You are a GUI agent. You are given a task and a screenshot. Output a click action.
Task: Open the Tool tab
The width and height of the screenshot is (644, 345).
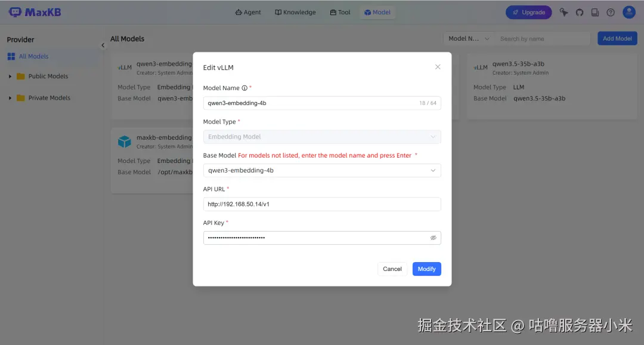pos(340,13)
